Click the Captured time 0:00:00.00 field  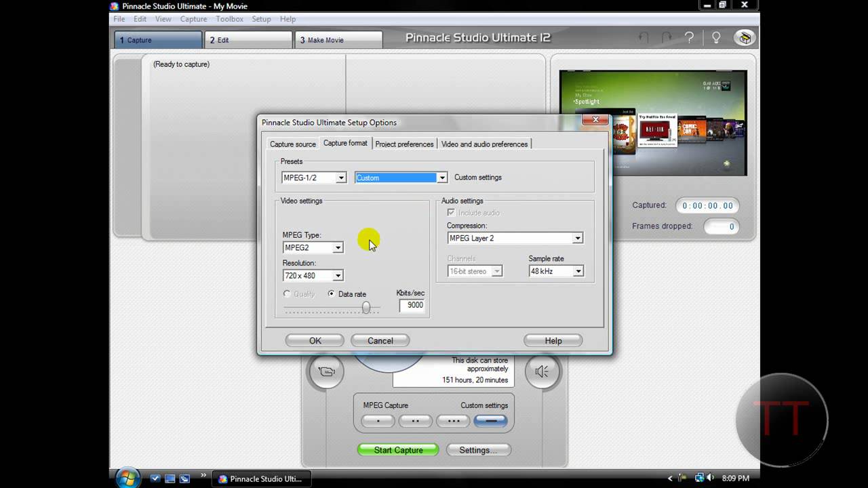pos(707,205)
